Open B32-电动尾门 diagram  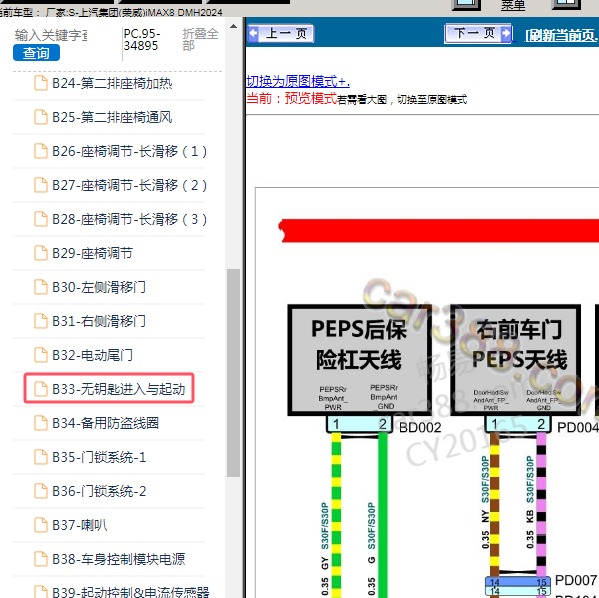[92, 355]
